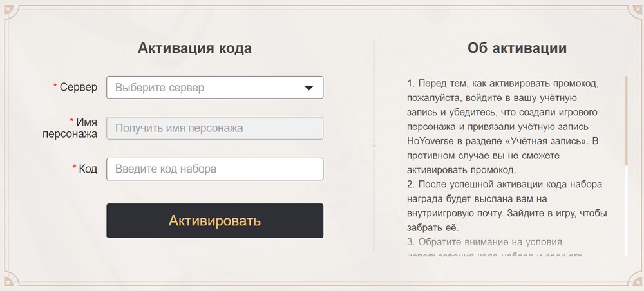Click the scrollbar track below the thumb

[x=625, y=212]
